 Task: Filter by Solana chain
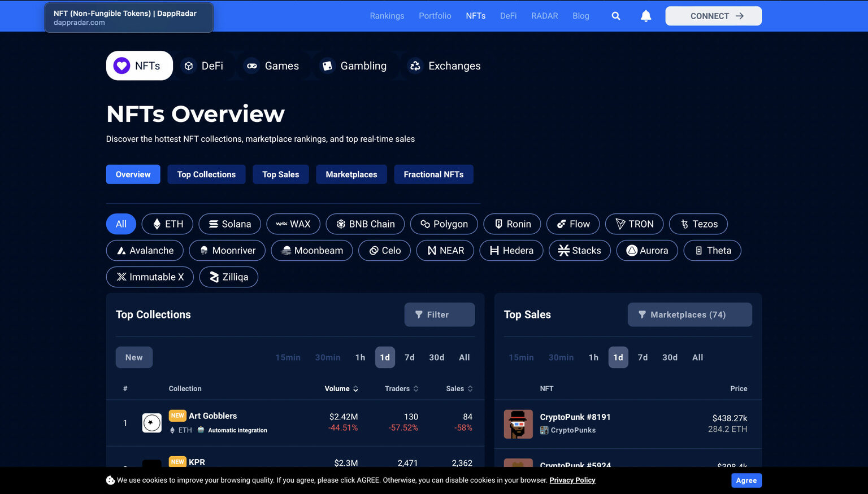(x=229, y=224)
